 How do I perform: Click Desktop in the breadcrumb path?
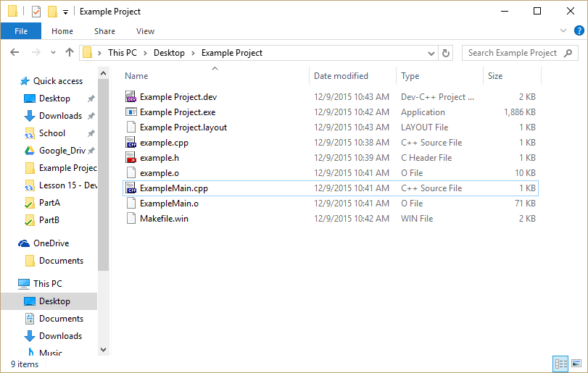click(x=169, y=53)
